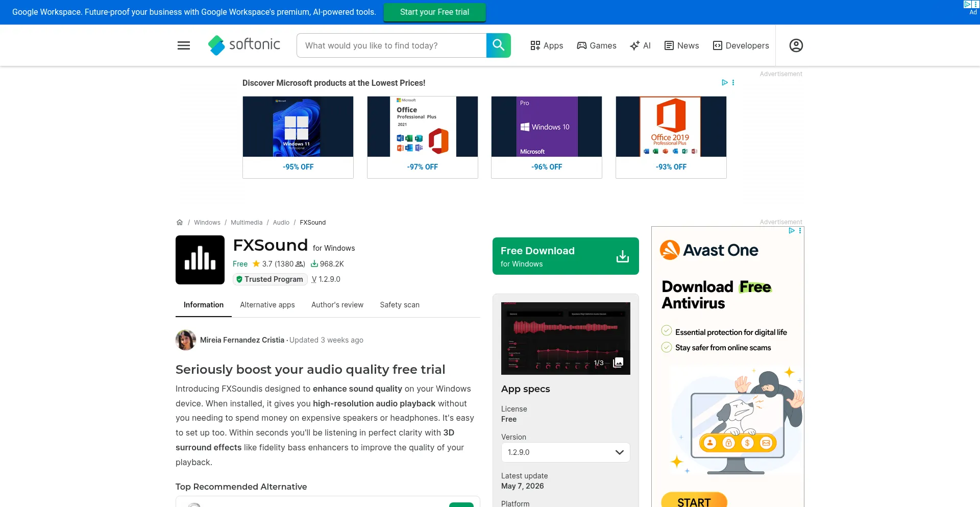Click the 'Top Recommended Alternative' heading
Image resolution: width=980 pixels, height=507 pixels.
click(241, 487)
